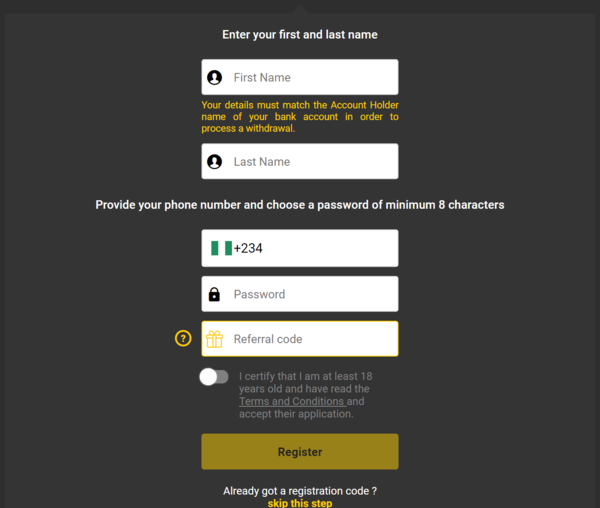The height and width of the screenshot is (508, 600).
Task: Focus the Last Name input field
Action: [x=300, y=161]
